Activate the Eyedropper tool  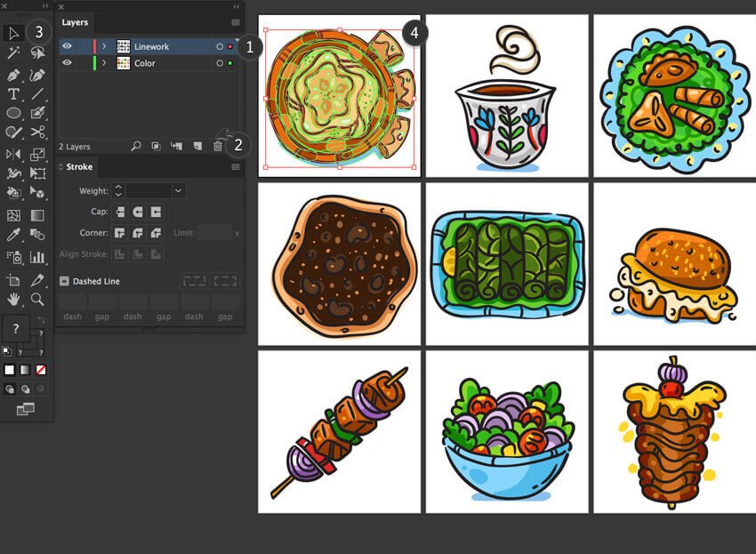14,236
